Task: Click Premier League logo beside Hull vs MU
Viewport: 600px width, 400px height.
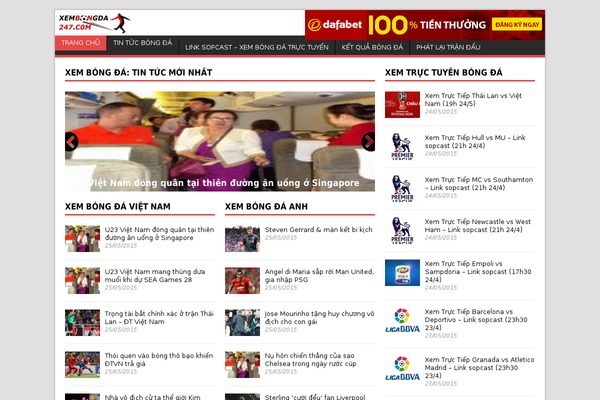Action: [402, 147]
